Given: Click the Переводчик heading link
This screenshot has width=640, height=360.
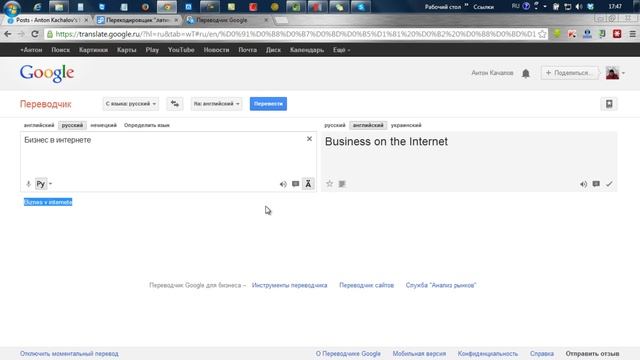Looking at the screenshot, I should [x=45, y=104].
